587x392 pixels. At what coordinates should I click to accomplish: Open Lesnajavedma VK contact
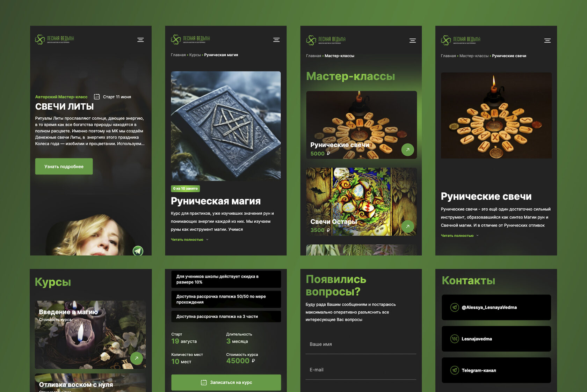(496, 339)
